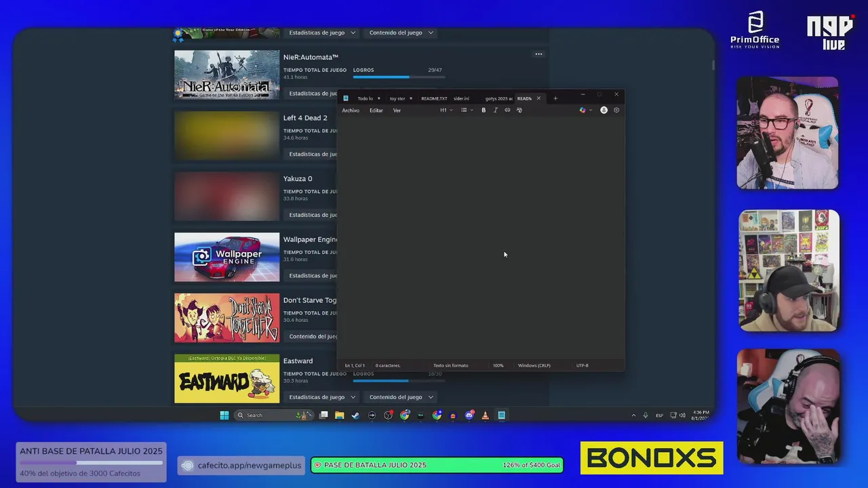This screenshot has height=488, width=868.
Task: Switch to the 'gotys 2025' Notepad tab
Action: point(499,98)
